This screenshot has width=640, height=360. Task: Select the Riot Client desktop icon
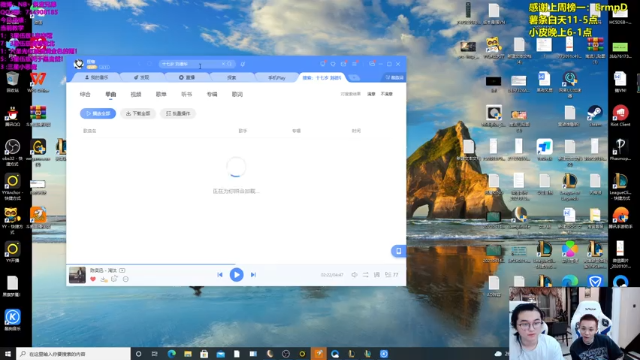click(620, 116)
